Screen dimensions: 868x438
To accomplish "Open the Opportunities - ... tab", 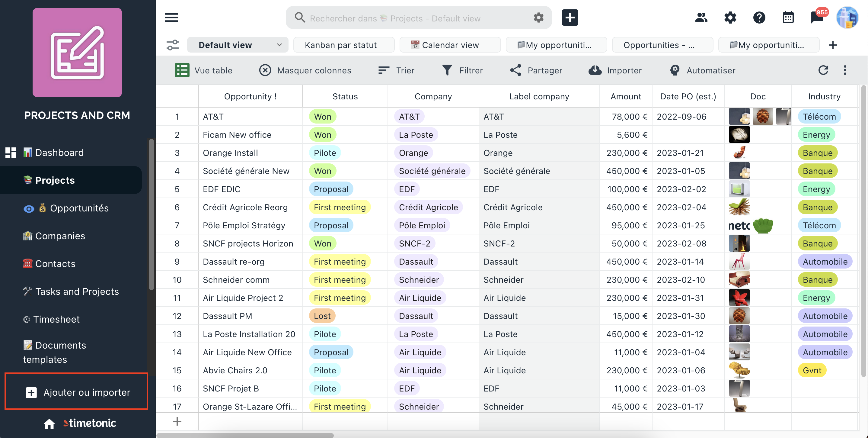I will point(662,45).
